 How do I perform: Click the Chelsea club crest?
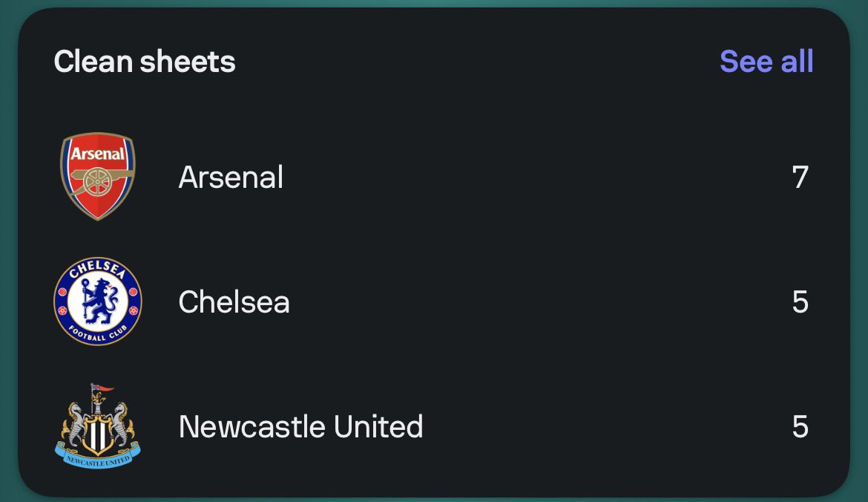click(x=98, y=301)
